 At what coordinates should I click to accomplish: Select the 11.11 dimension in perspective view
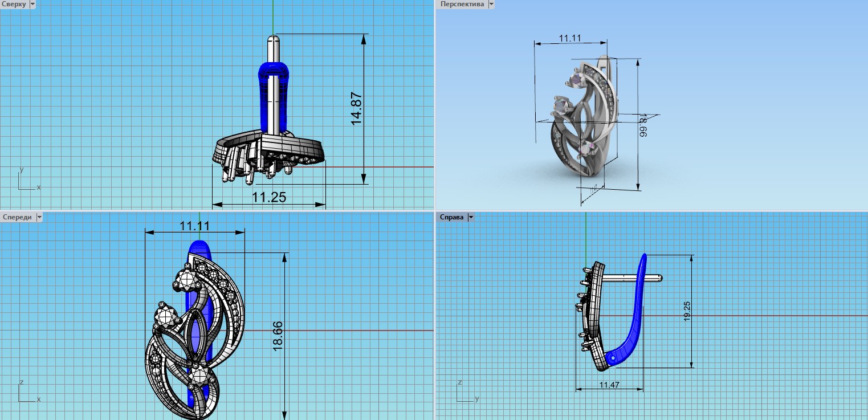569,38
